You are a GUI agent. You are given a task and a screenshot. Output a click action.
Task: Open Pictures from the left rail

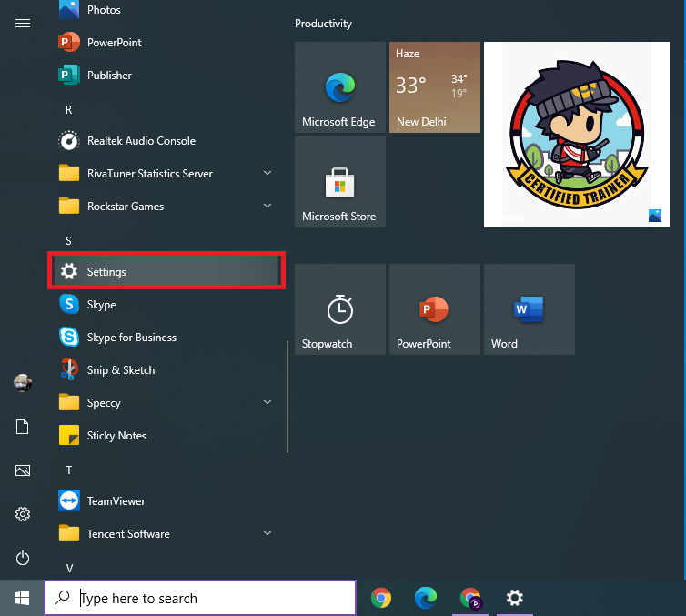23,470
